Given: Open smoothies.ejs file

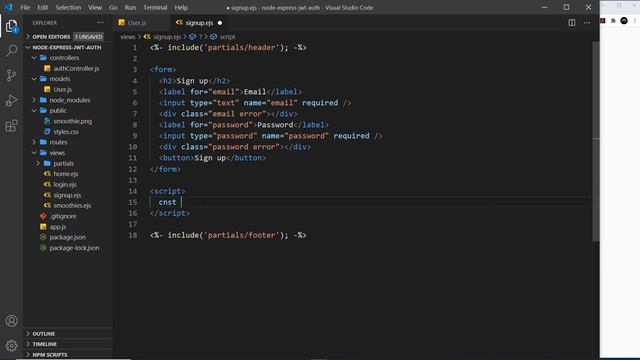Looking at the screenshot, I should [x=72, y=206].
